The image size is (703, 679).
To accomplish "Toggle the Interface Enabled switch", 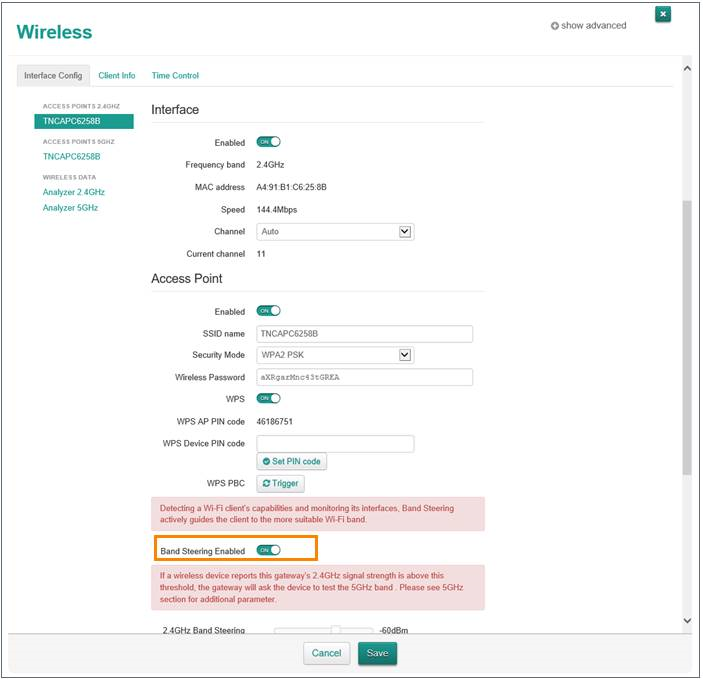I will tap(268, 142).
